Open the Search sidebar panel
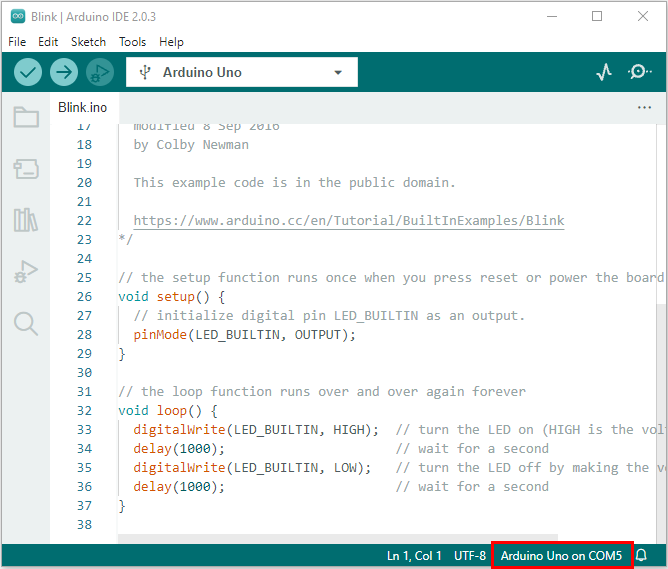Viewport: 668px width, 569px height. [x=26, y=324]
